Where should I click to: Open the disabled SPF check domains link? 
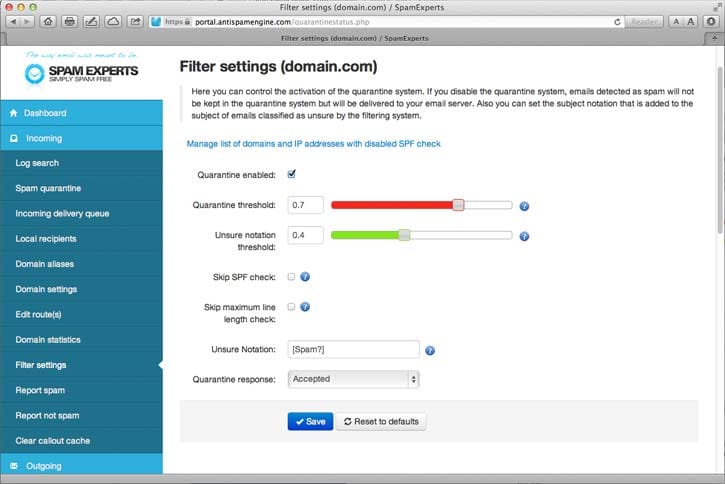click(x=313, y=144)
